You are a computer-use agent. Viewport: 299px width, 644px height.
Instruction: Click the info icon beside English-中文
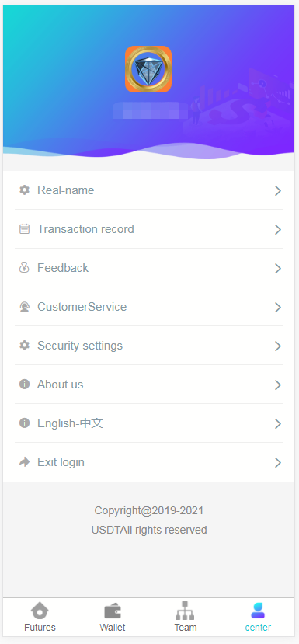[24, 423]
